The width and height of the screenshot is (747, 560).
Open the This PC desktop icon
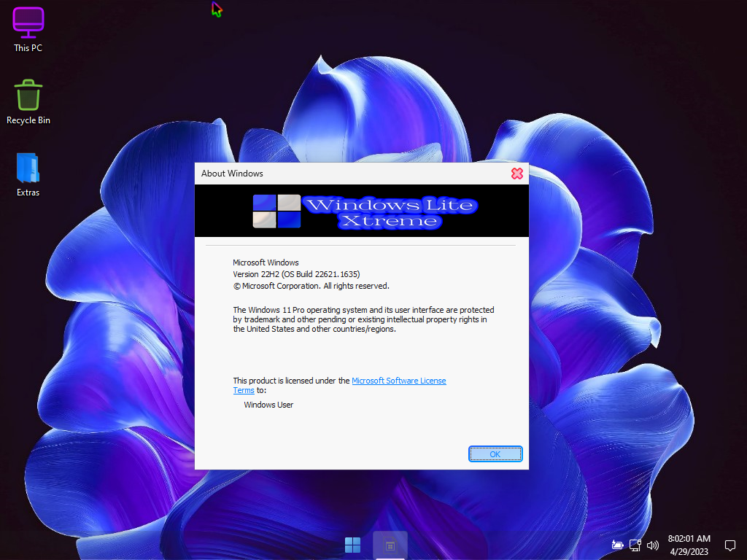point(28,29)
